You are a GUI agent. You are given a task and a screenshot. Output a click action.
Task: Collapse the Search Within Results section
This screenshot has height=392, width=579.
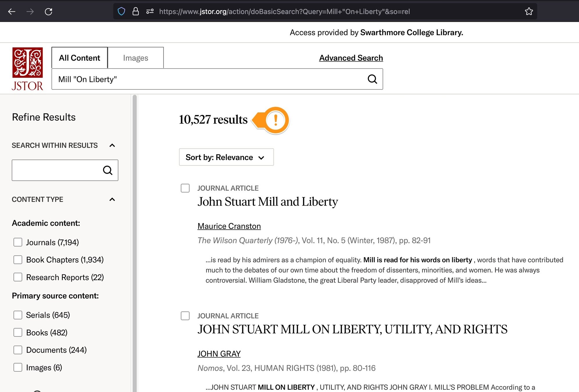(x=112, y=145)
